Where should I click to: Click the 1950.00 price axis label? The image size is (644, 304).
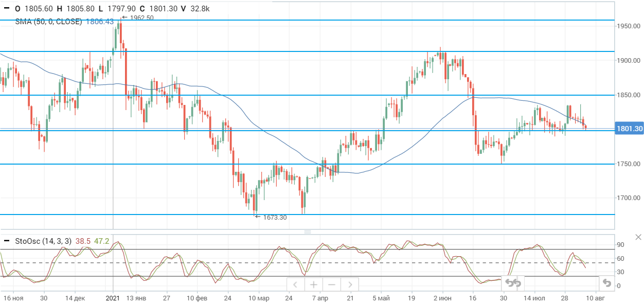pos(629,26)
